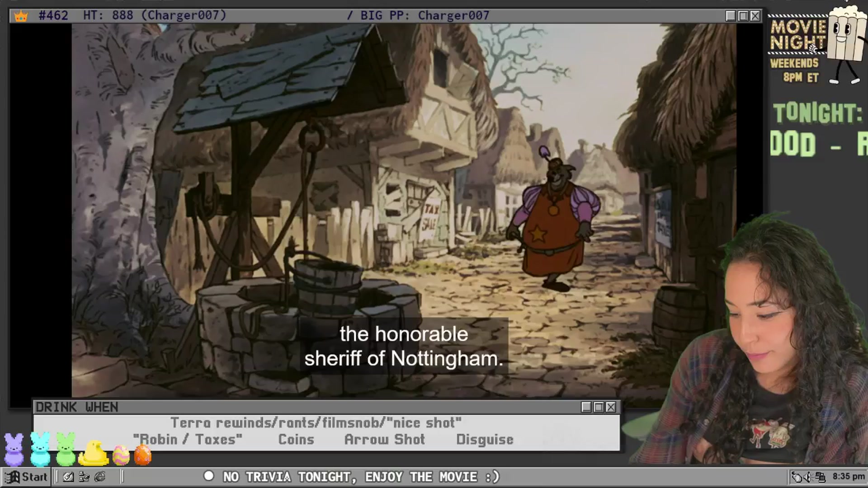Click the 'TAX SALE' sign in the movie

pos(430,216)
